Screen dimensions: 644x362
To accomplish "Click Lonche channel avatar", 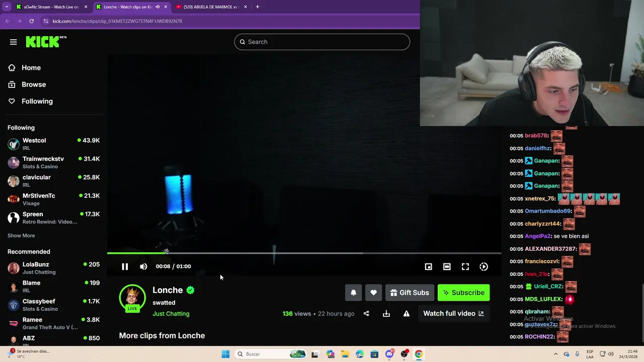I will [x=132, y=297].
